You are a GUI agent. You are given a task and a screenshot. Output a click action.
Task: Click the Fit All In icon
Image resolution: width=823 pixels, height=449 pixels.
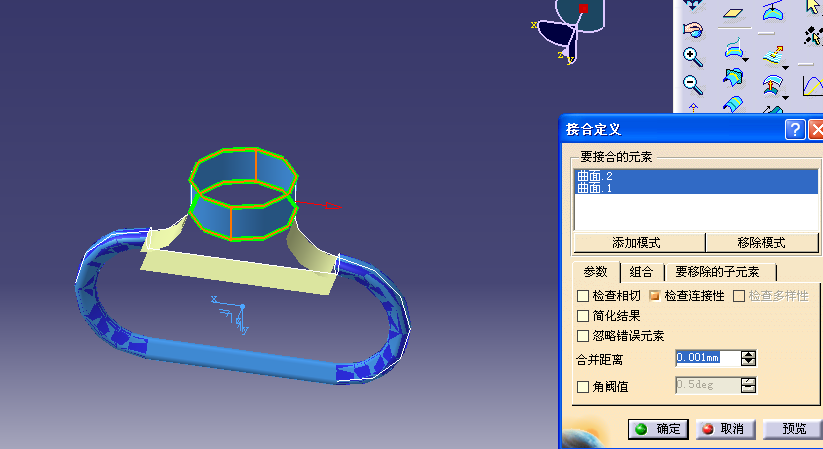pyautogui.click(x=692, y=4)
